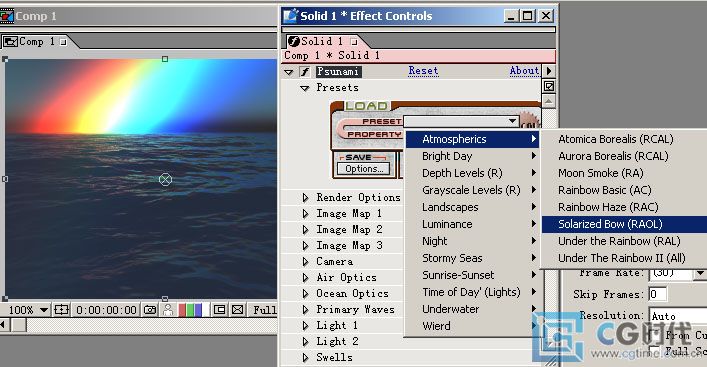Screen dimensions: 707x367
Task: Open the Effect Controls panel arrow menu
Action: tap(549, 71)
